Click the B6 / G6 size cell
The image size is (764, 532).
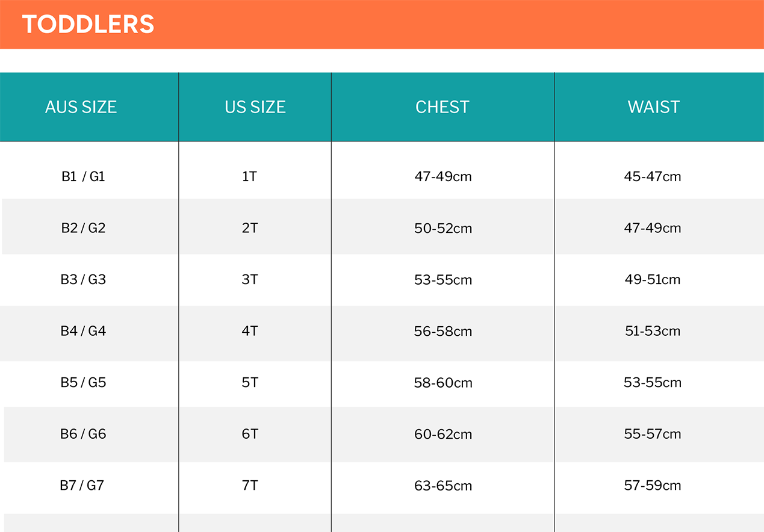coord(83,434)
